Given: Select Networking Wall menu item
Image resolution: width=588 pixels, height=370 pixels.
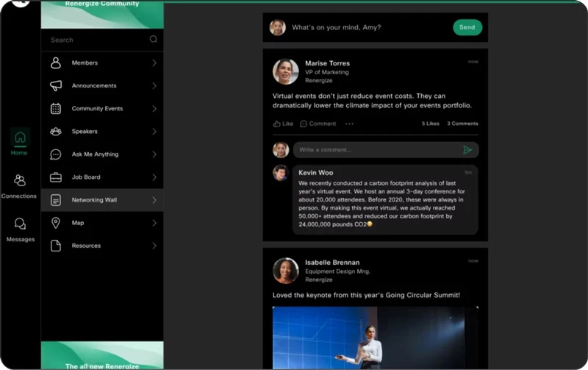Looking at the screenshot, I should (x=94, y=200).
